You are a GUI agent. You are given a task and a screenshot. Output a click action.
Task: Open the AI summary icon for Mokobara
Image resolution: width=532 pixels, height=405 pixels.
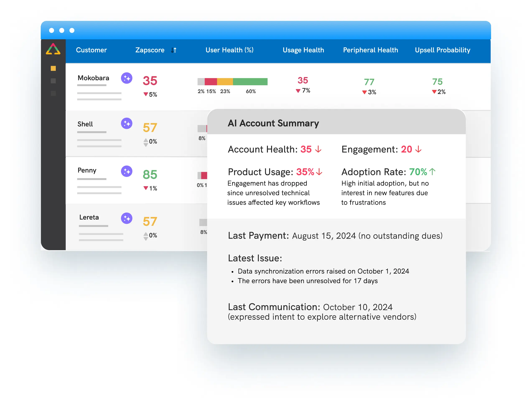click(127, 78)
